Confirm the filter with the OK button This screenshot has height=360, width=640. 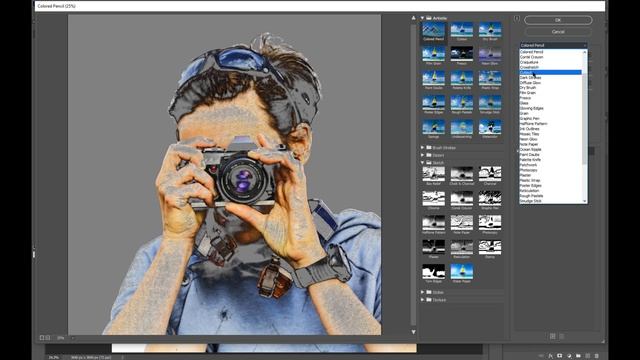click(x=558, y=20)
